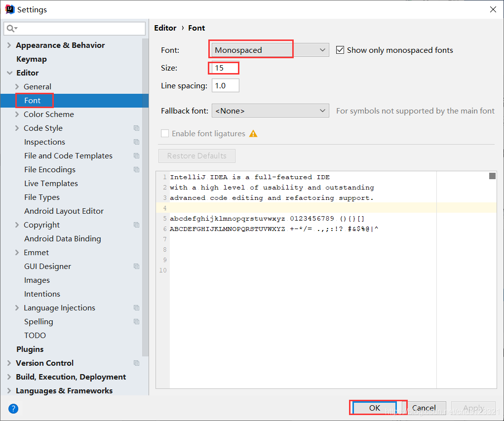Image resolution: width=504 pixels, height=421 pixels.
Task: Open the Fallback font dropdown
Action: 271,111
